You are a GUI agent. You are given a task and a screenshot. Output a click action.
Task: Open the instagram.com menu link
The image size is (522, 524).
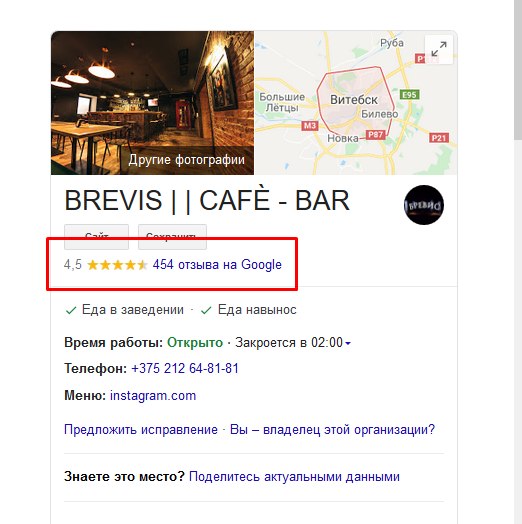(153, 396)
